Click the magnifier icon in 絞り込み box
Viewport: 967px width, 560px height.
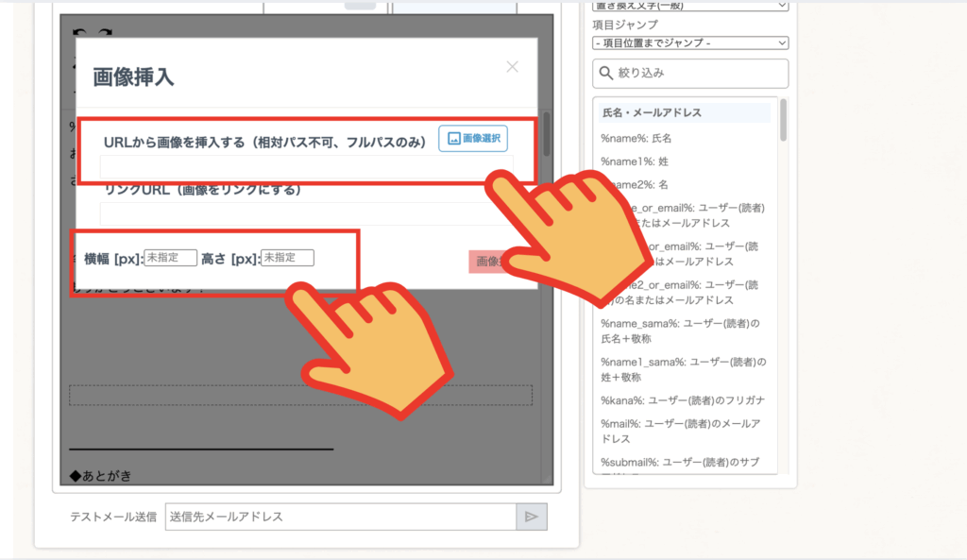pyautogui.click(x=605, y=74)
